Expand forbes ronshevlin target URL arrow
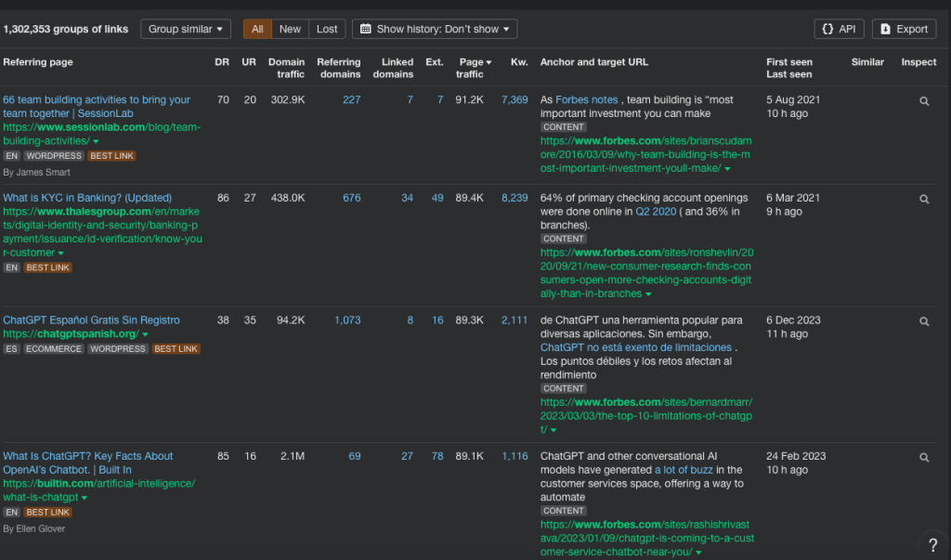This screenshot has width=951, height=560. pos(648,294)
